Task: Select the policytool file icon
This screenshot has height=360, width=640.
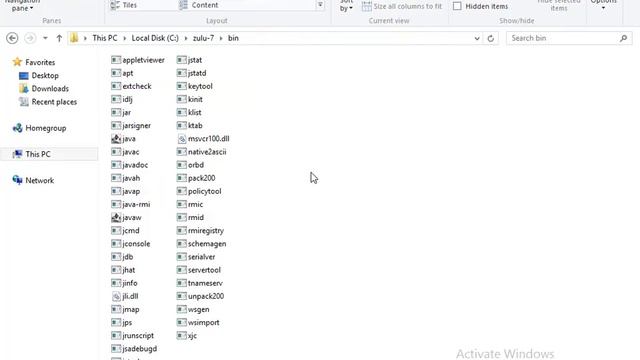Action: pyautogui.click(x=182, y=191)
